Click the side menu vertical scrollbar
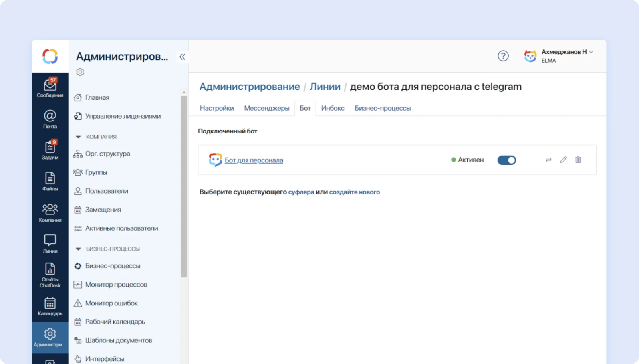 tap(184, 187)
